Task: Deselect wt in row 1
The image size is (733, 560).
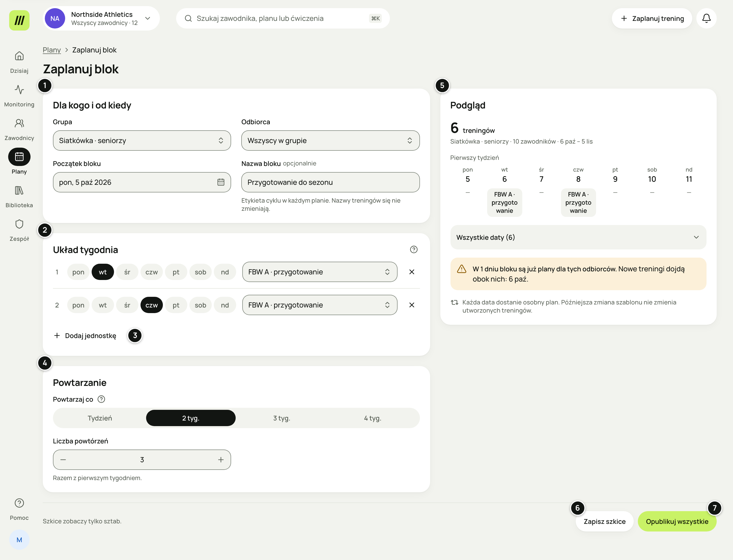Action: point(103,272)
